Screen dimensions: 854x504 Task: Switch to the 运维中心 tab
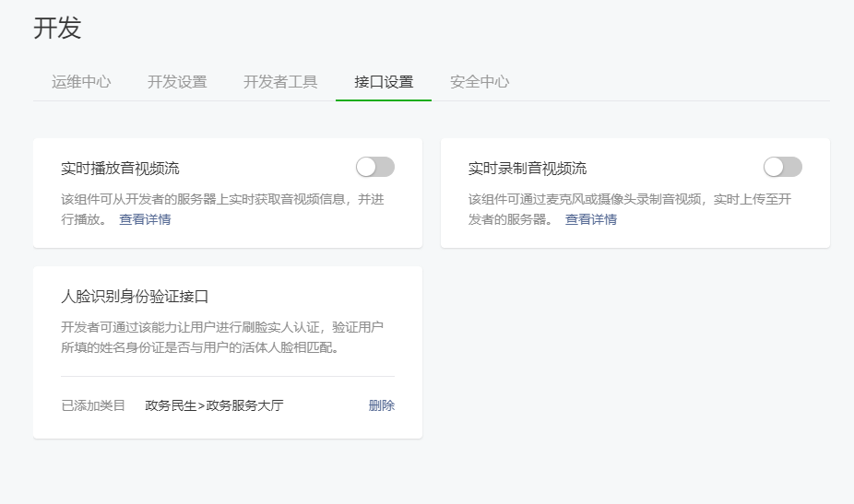click(81, 82)
